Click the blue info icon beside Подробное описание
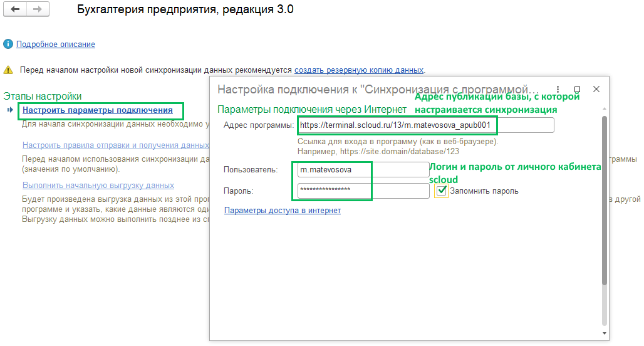Viewport: 644px width, 346px height. click(x=8, y=44)
